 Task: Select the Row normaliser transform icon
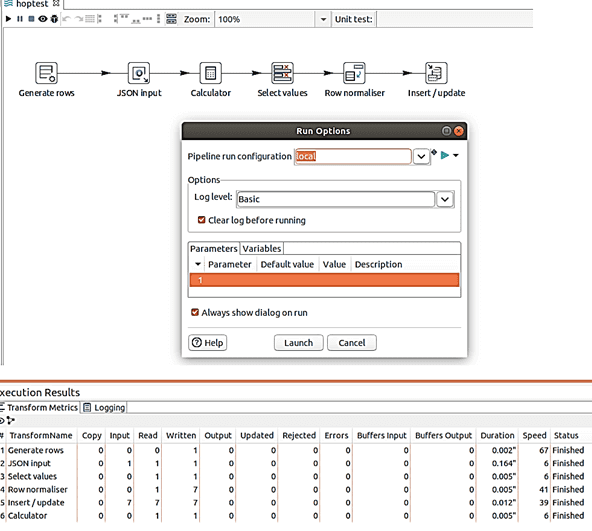coord(354,73)
